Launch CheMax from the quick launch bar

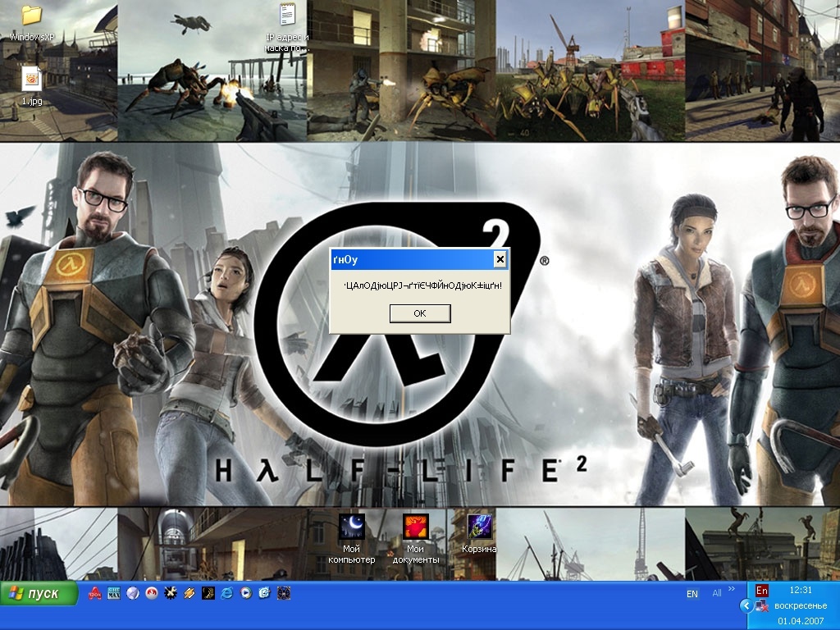114,593
